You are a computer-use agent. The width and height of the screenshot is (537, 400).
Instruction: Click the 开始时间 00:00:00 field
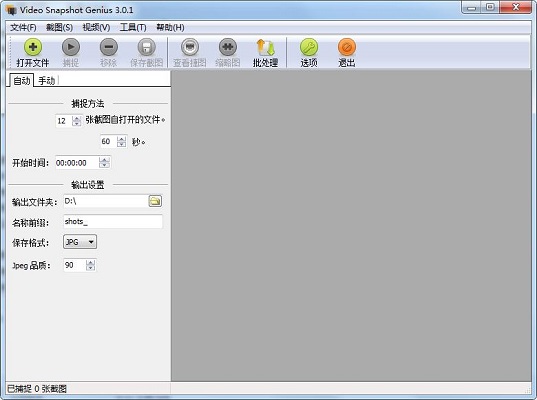[83, 163]
